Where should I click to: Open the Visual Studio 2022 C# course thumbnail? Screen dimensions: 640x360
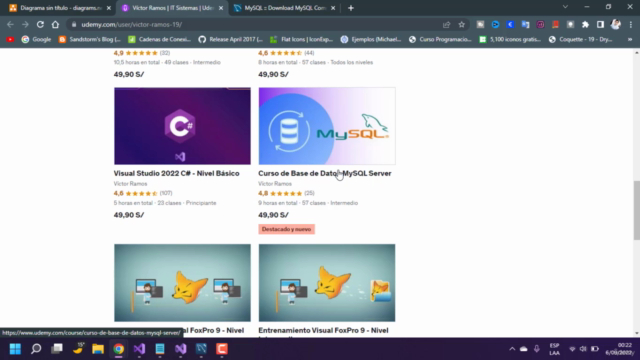[182, 126]
